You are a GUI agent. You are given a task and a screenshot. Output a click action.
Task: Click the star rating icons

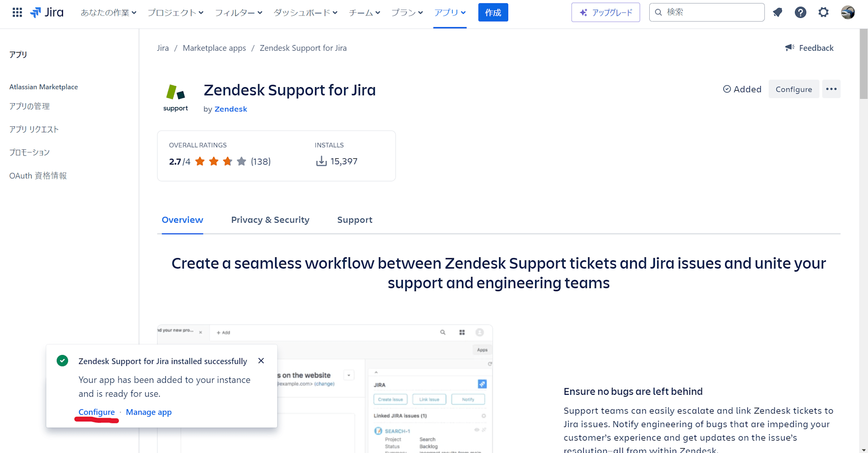tap(220, 161)
